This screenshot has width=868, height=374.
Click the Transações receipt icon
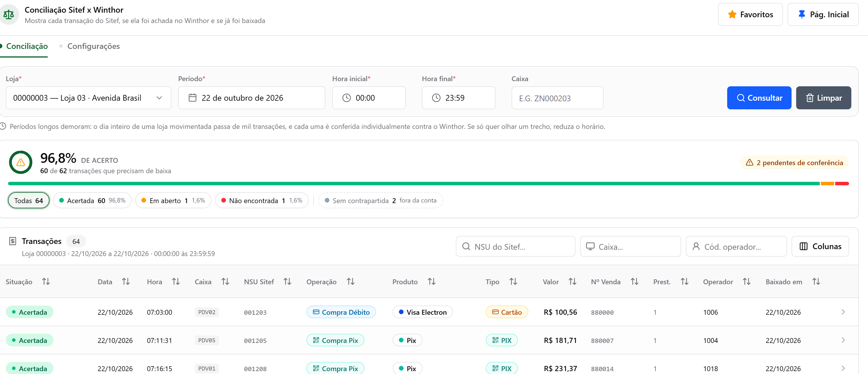coord(13,241)
